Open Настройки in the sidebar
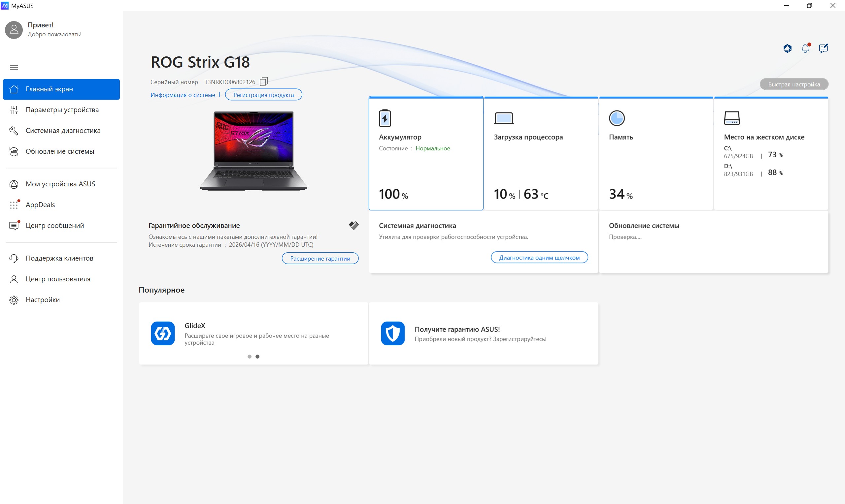The image size is (845, 504). pos(61,300)
